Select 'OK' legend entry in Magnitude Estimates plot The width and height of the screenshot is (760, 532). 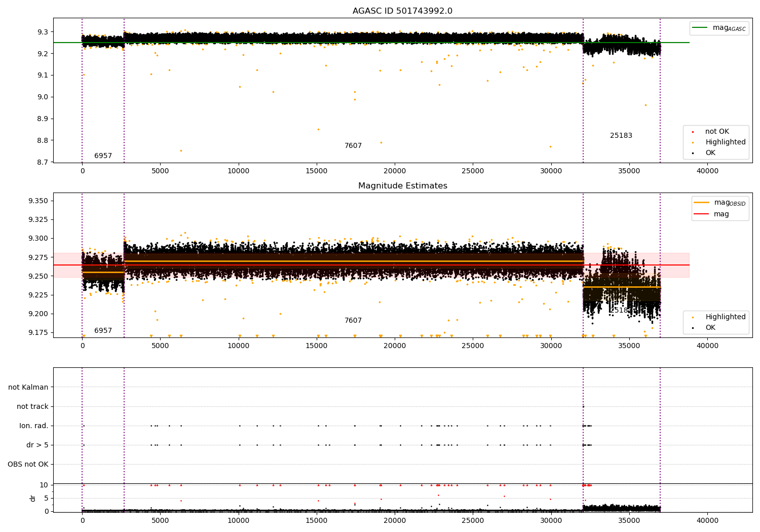pyautogui.click(x=710, y=328)
